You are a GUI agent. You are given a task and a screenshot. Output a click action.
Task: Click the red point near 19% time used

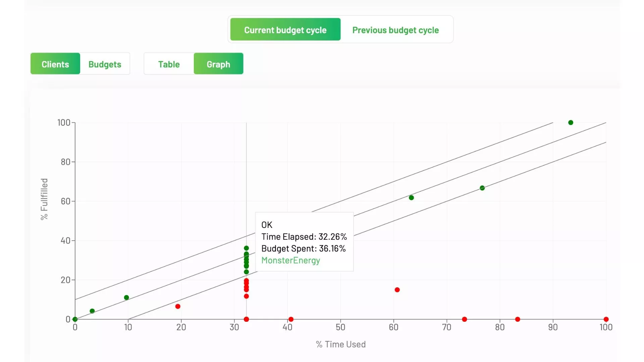178,306
